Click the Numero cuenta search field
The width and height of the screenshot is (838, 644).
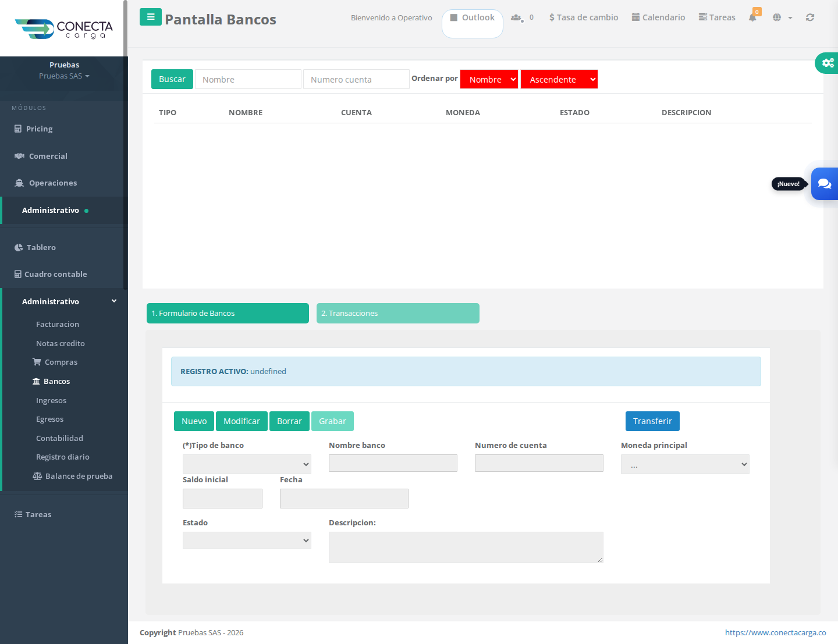pyautogui.click(x=356, y=79)
